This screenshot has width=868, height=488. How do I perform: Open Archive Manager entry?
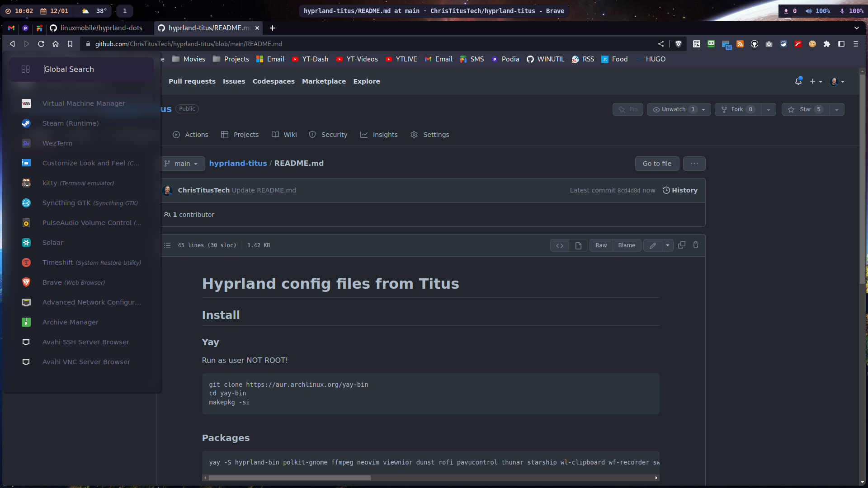(81, 322)
